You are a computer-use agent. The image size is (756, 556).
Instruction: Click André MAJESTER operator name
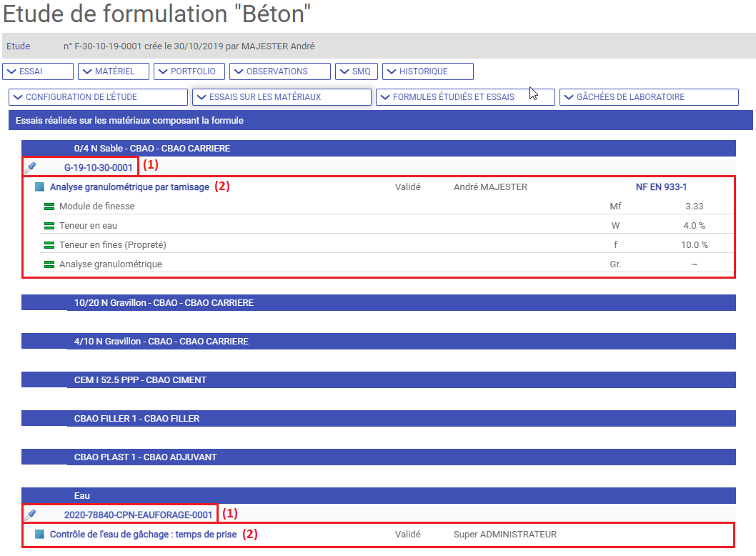[x=490, y=187]
